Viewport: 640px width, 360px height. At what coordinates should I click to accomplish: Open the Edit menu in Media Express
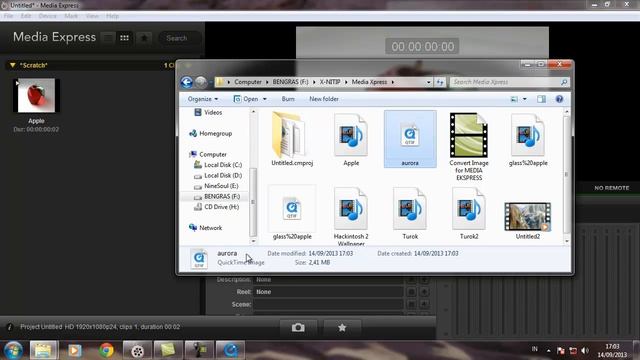26,16
